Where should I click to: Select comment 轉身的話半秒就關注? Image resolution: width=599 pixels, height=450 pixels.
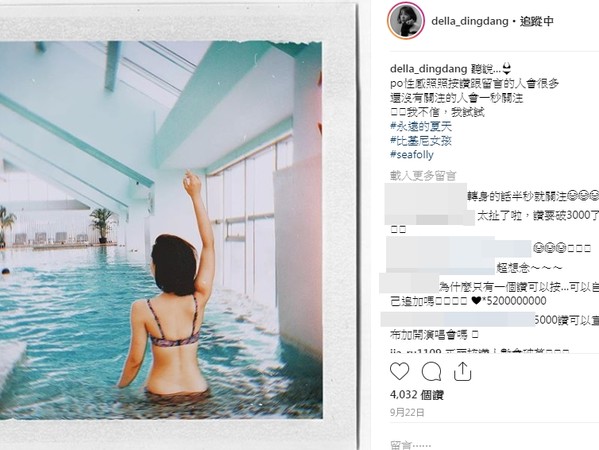(x=533, y=197)
